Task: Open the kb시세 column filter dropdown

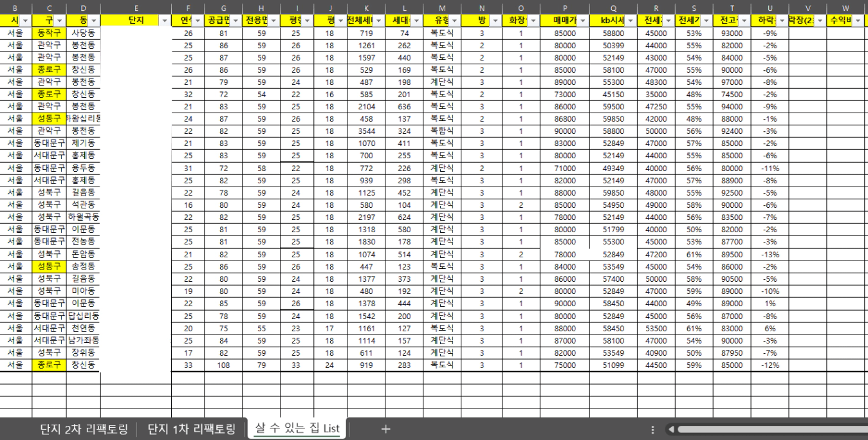Action: pyautogui.click(x=631, y=21)
